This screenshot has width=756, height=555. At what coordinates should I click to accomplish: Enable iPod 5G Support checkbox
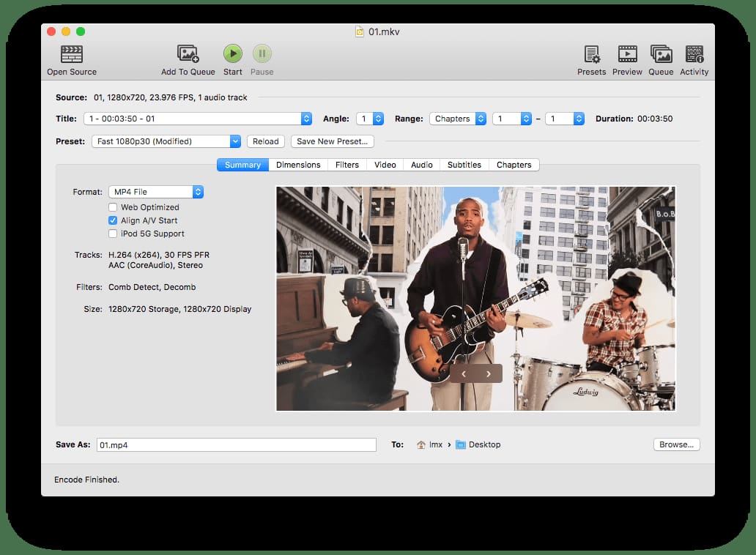(x=113, y=234)
